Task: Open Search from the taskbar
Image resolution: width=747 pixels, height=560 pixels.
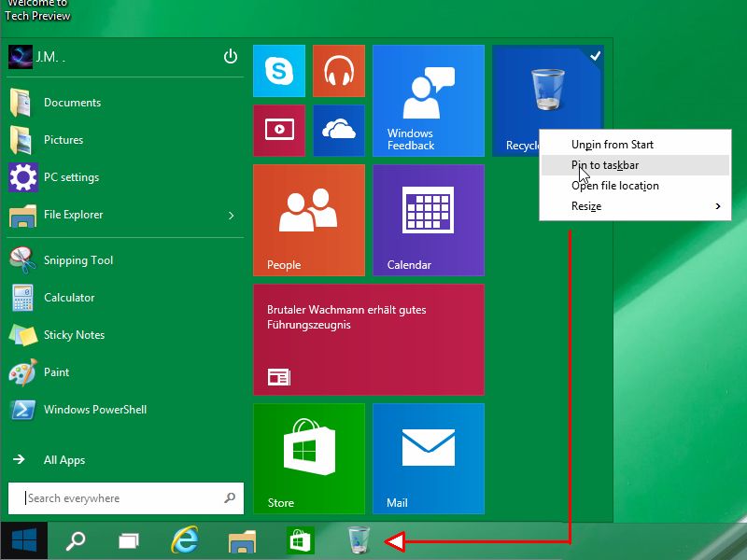Action: click(x=76, y=540)
